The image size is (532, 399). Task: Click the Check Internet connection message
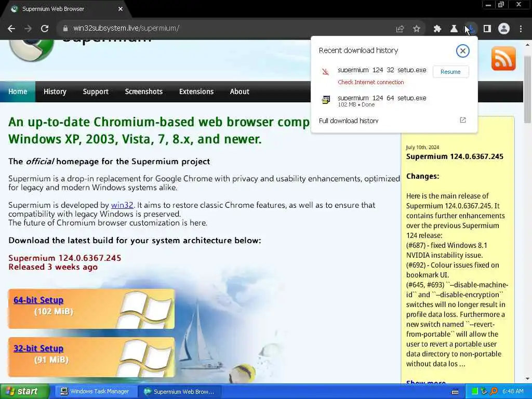[371, 82]
